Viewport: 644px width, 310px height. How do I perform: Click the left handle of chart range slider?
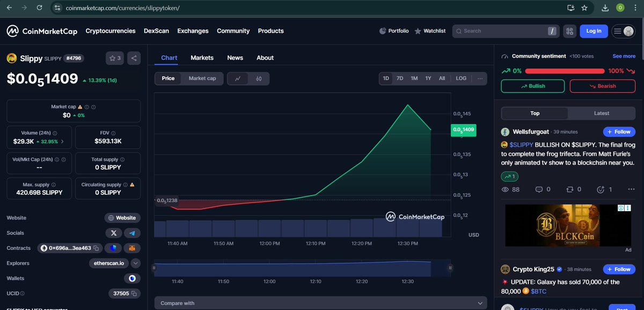coord(154,268)
